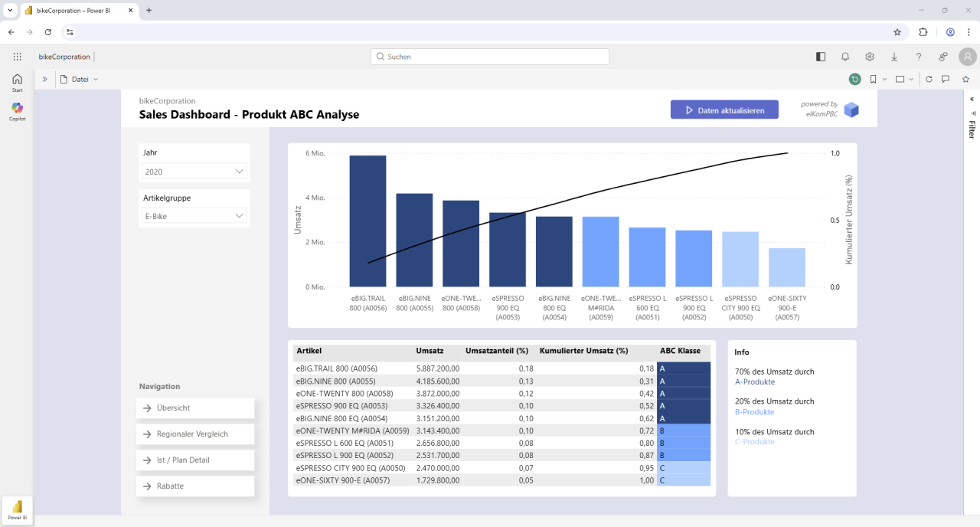Expand the collapsed navigation pane with the chevrons
980x527 pixels.
point(45,79)
